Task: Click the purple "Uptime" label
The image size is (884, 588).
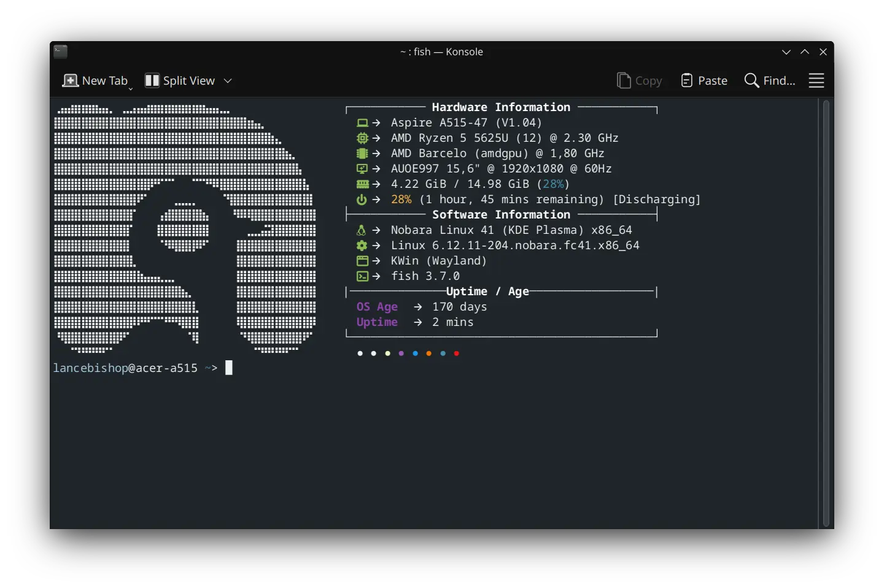Action: pyautogui.click(x=377, y=322)
